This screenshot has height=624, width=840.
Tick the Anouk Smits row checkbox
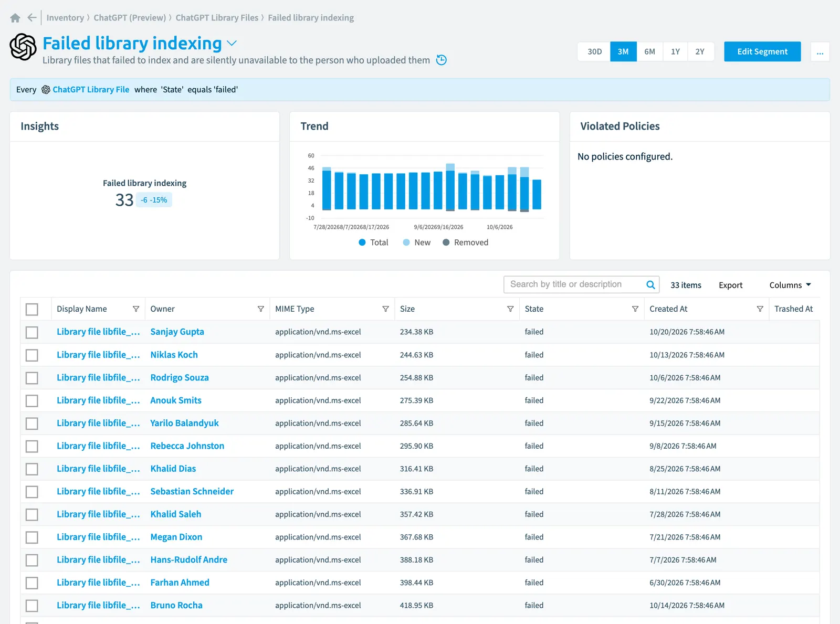(x=32, y=401)
